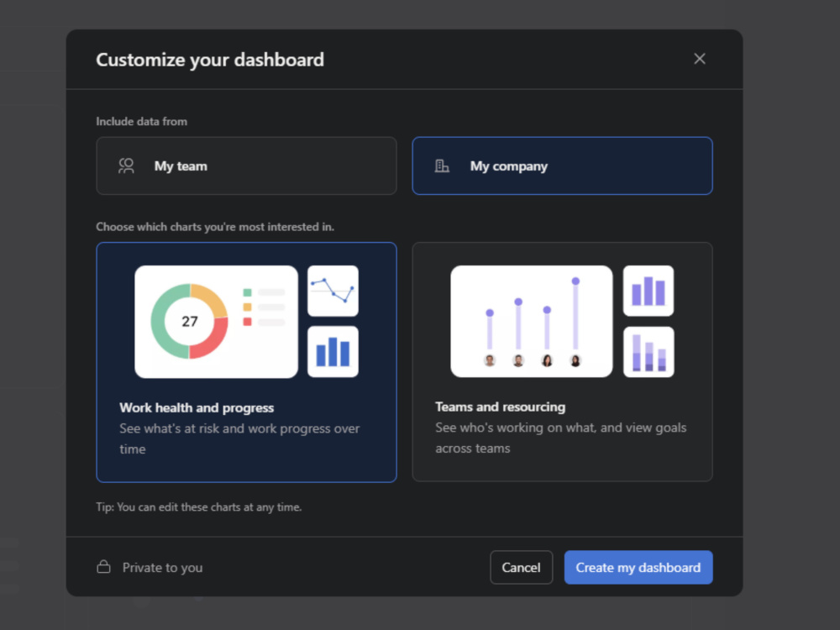Click the blue bar chart thumbnail

[x=333, y=351]
